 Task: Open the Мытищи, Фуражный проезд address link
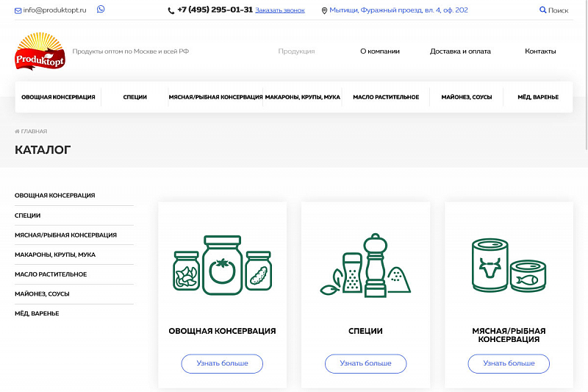398,10
